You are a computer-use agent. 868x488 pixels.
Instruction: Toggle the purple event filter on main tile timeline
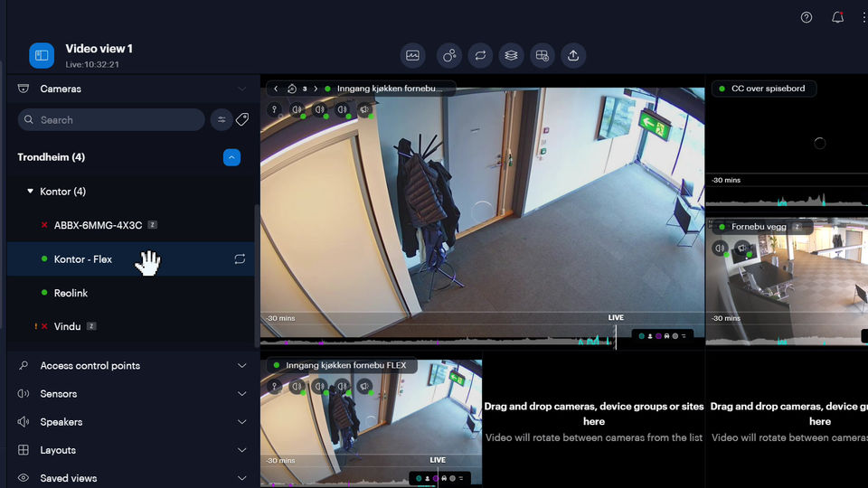point(659,336)
